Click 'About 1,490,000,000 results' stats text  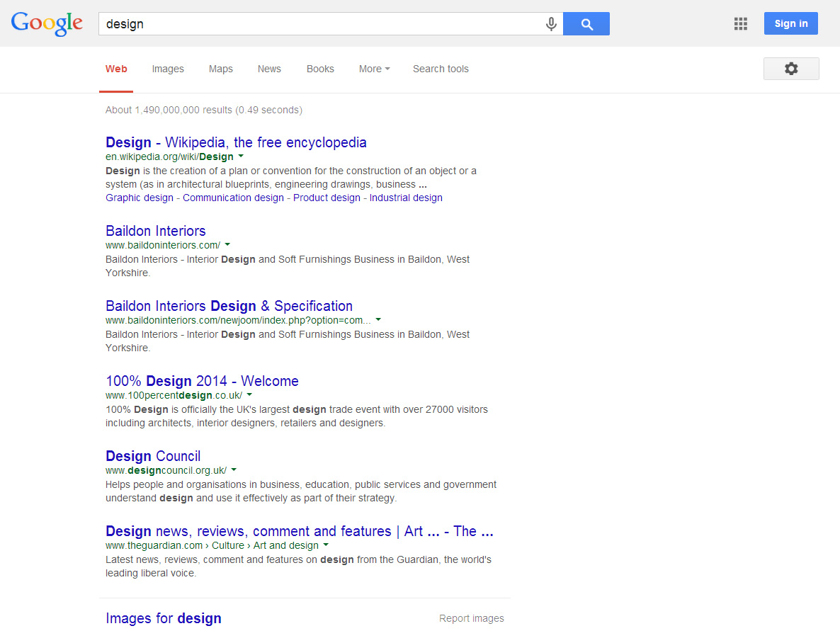coord(203,110)
